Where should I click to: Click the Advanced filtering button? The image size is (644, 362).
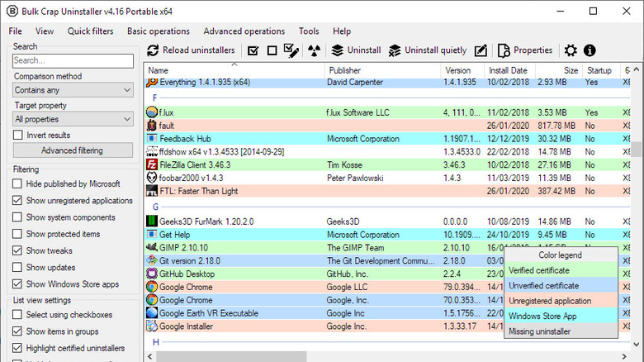point(73,150)
